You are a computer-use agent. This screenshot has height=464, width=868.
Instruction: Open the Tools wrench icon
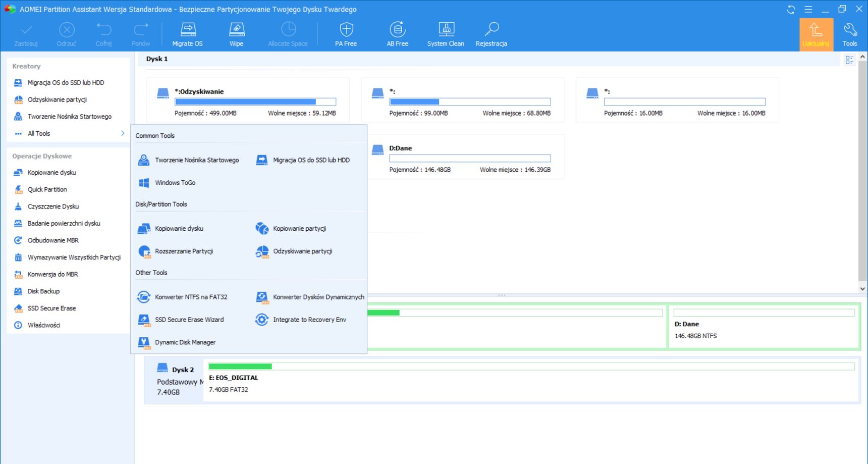(x=850, y=30)
